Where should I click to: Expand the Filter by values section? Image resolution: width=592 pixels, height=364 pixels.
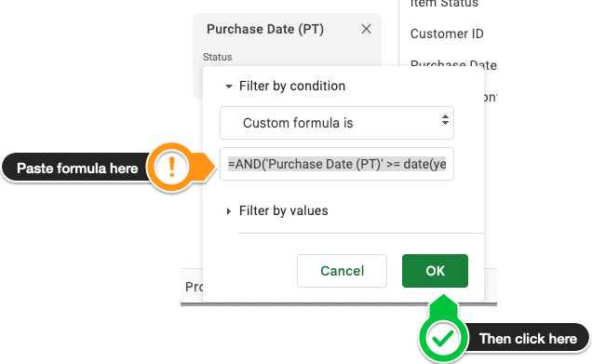pyautogui.click(x=228, y=211)
